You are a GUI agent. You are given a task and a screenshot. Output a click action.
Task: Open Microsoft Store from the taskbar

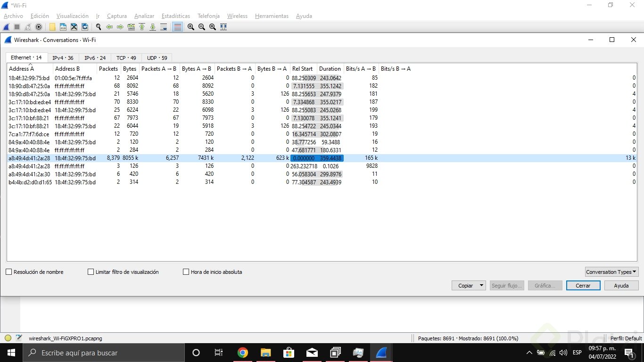coord(289,353)
